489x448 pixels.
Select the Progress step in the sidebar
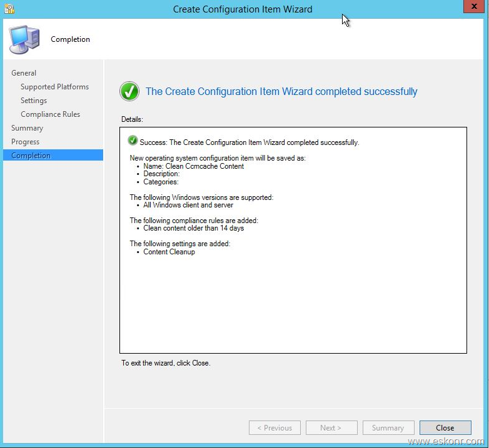coord(25,142)
